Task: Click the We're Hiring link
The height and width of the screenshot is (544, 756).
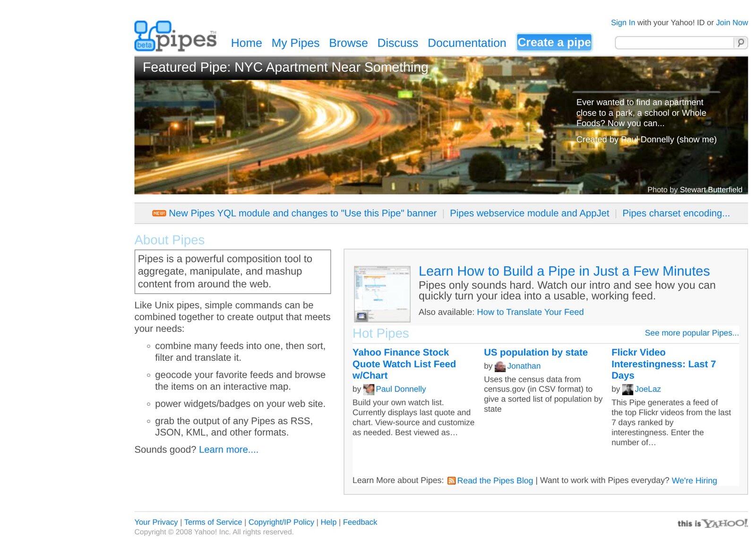Action: (x=694, y=481)
